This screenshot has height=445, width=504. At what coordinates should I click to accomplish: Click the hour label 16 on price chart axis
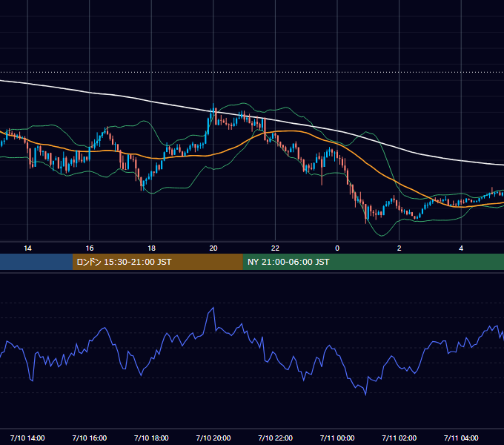coord(90,248)
